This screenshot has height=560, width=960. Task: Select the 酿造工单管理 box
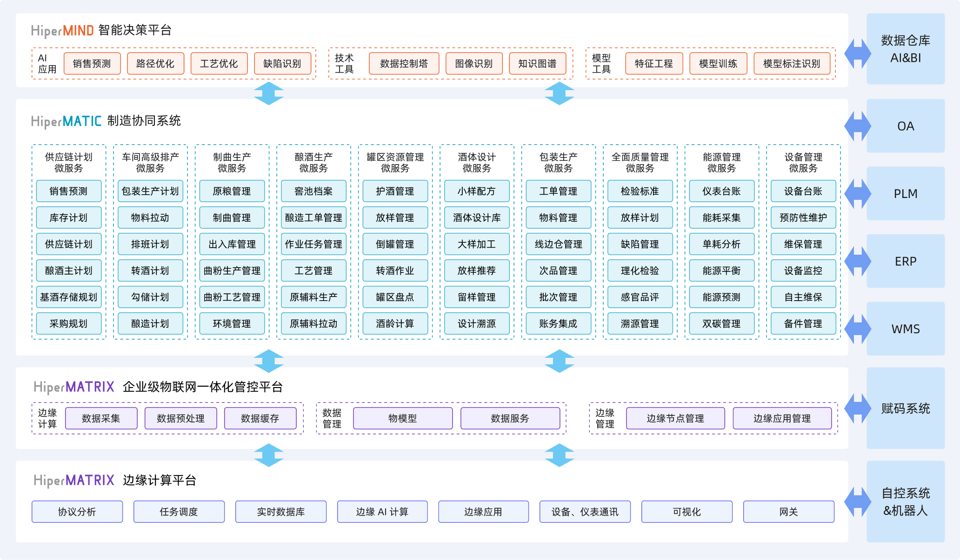point(313,217)
